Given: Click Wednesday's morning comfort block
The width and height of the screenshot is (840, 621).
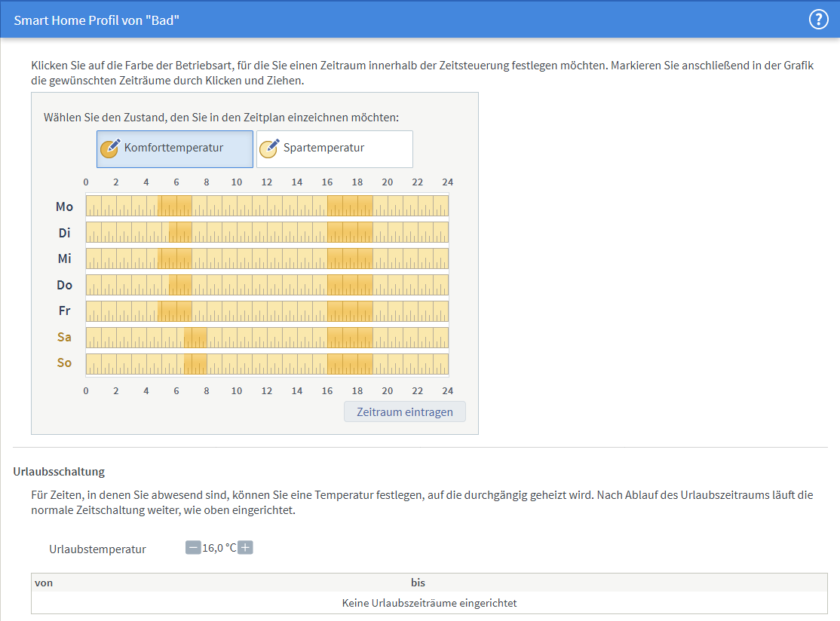Looking at the screenshot, I should (175, 258).
